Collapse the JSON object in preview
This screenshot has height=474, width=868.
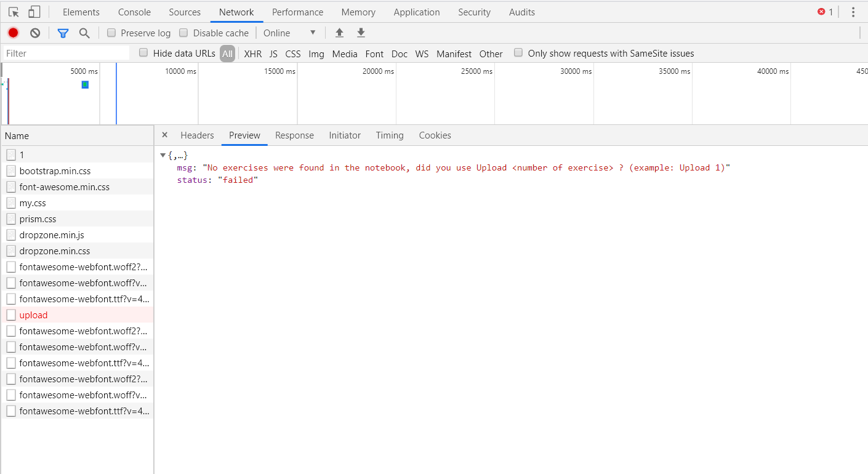tap(163, 156)
